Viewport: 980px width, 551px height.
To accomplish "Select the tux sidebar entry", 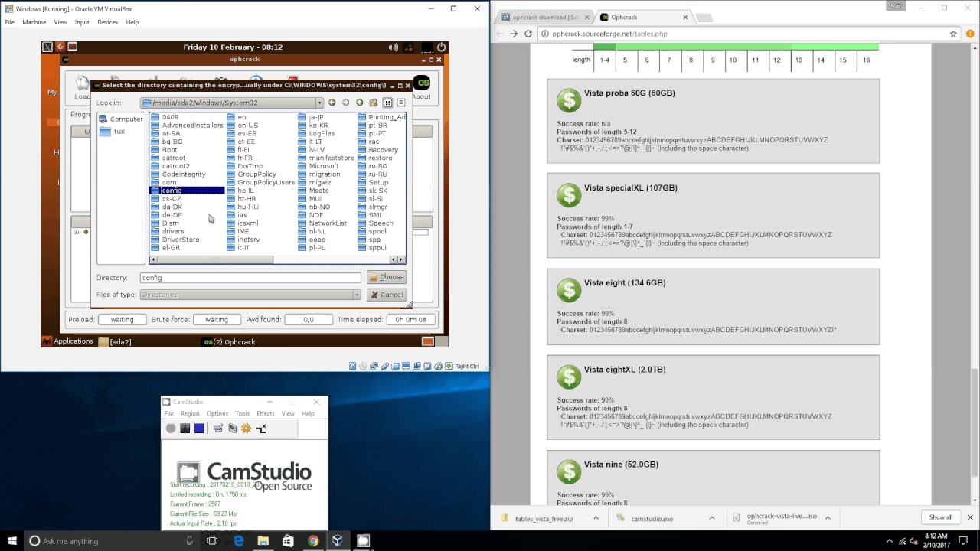I will tap(113, 132).
